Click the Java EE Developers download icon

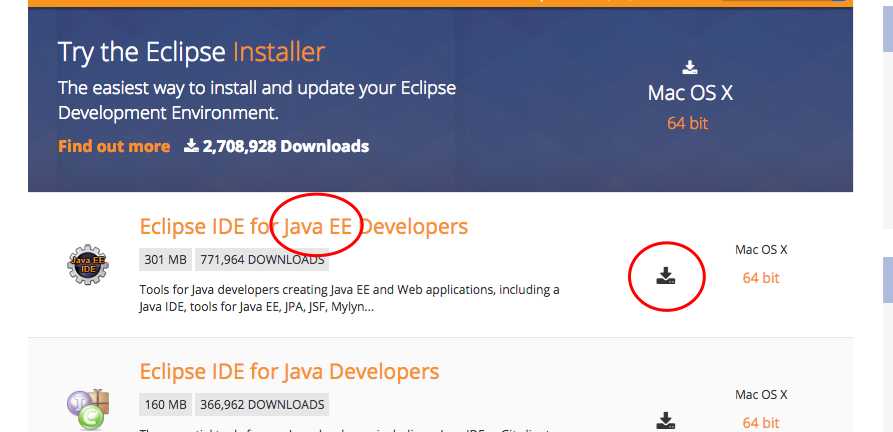[666, 276]
